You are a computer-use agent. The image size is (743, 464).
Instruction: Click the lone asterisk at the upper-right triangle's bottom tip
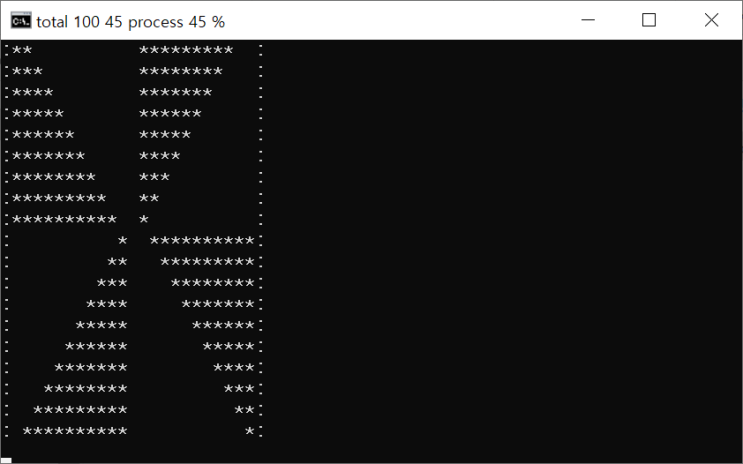tap(144, 219)
